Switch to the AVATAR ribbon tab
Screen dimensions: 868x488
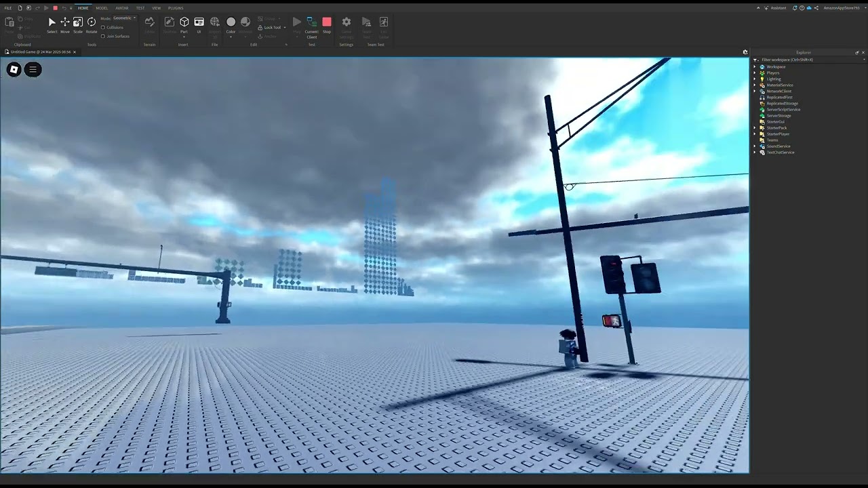(122, 8)
